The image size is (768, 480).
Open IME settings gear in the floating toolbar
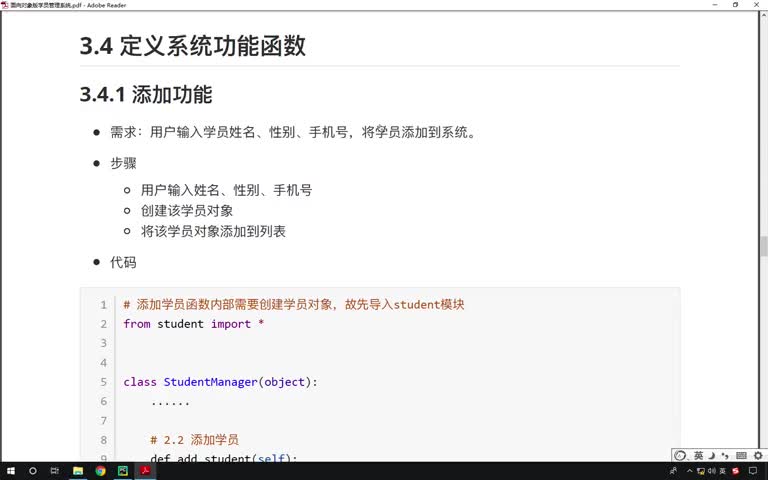[x=758, y=456]
